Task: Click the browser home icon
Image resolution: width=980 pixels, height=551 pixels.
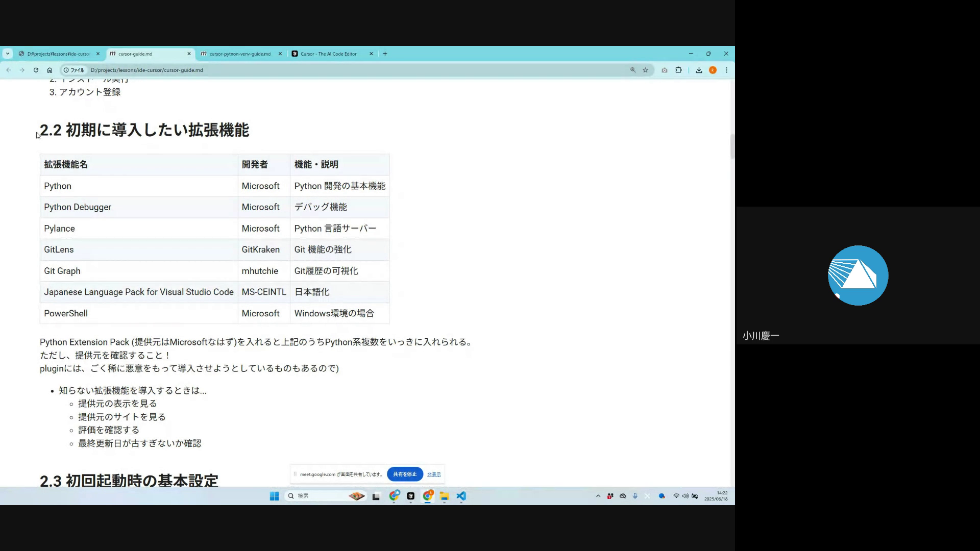Action: tap(50, 70)
